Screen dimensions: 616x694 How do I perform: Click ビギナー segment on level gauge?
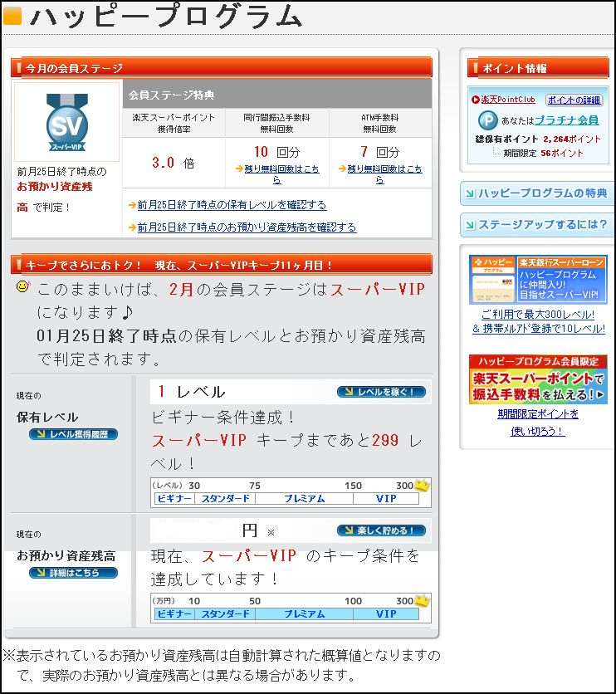tap(174, 498)
